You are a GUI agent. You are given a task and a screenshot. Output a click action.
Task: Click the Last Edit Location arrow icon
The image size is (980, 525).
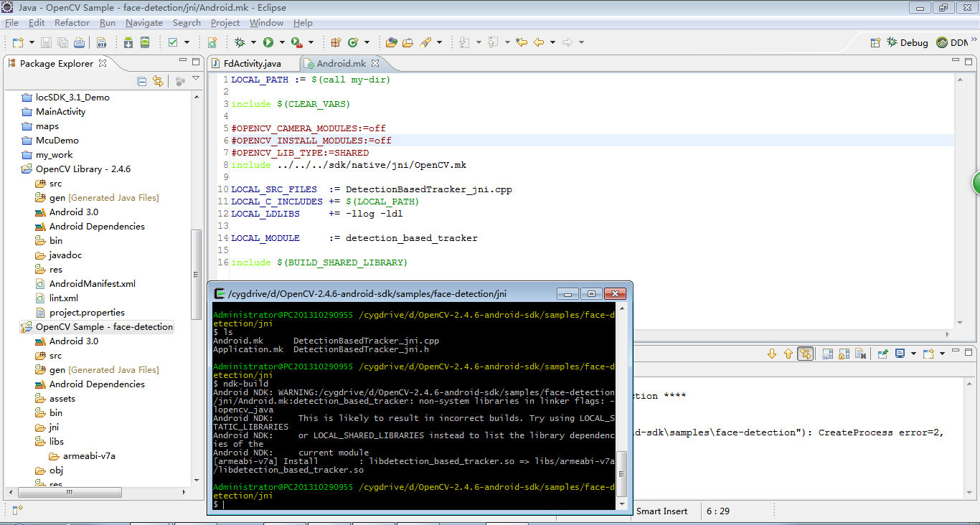[x=522, y=42]
